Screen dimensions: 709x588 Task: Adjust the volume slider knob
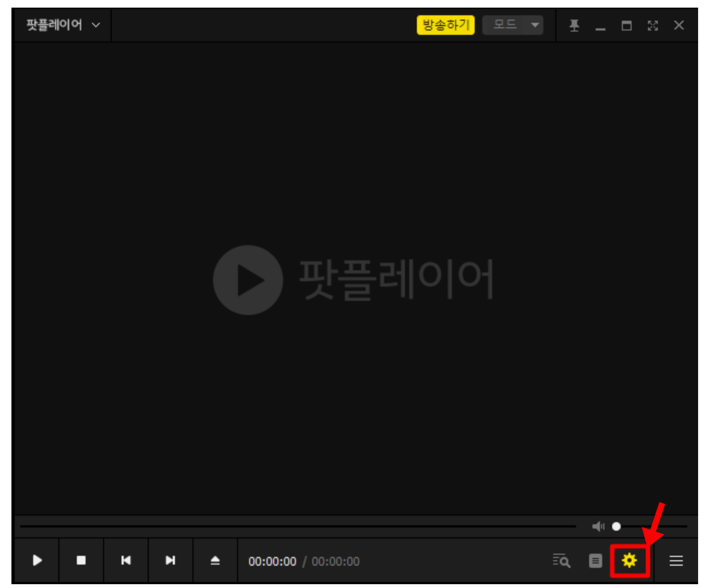coord(616,526)
